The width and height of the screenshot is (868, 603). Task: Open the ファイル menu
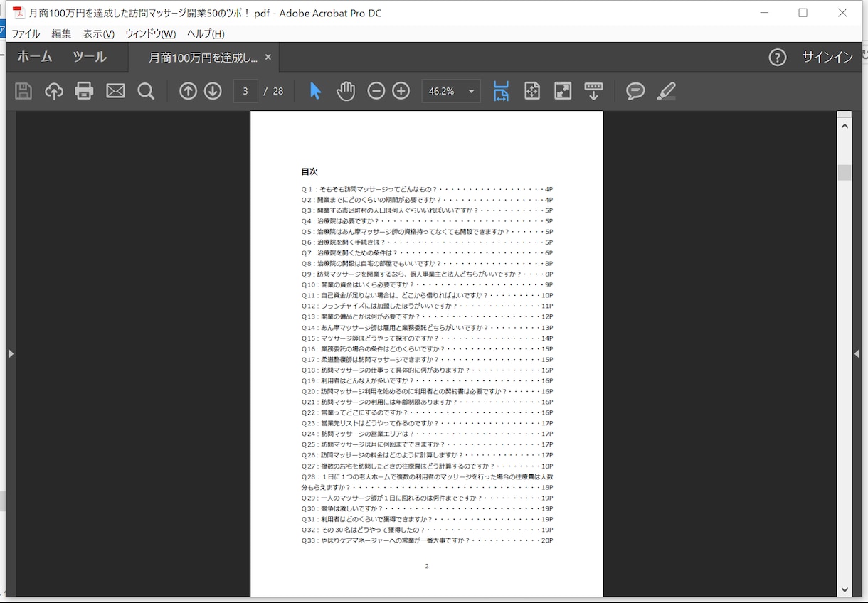pos(26,33)
